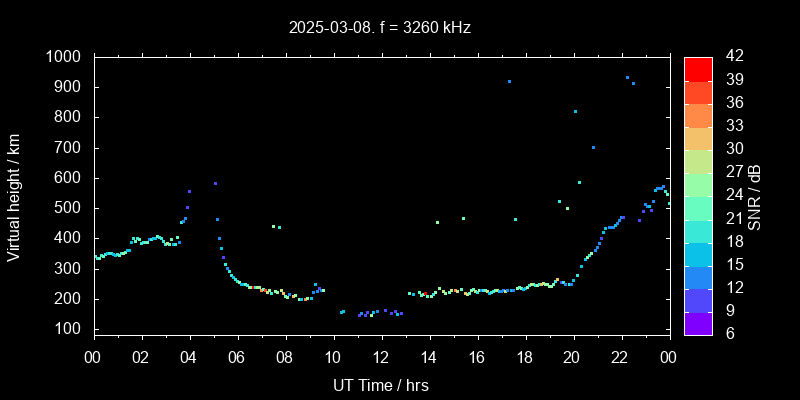Click the red data point near 14 hrs

pos(424,293)
